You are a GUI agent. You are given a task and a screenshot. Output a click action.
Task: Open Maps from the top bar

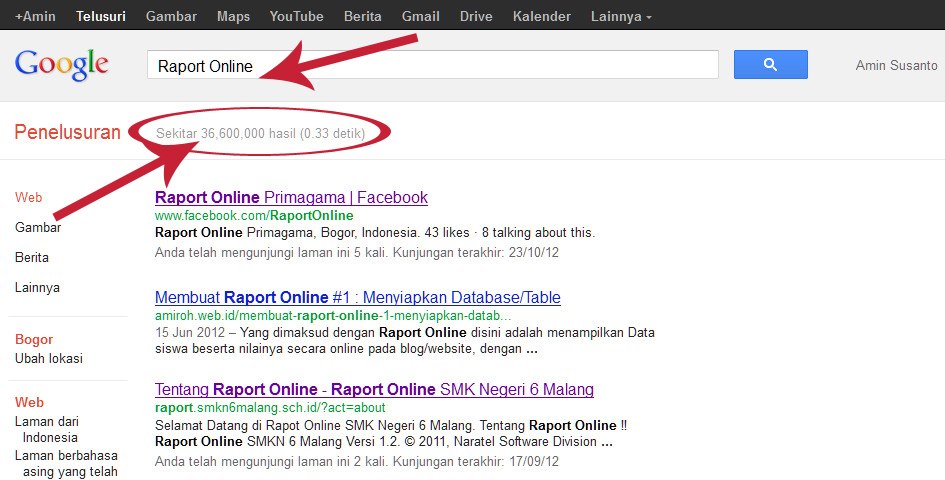233,16
